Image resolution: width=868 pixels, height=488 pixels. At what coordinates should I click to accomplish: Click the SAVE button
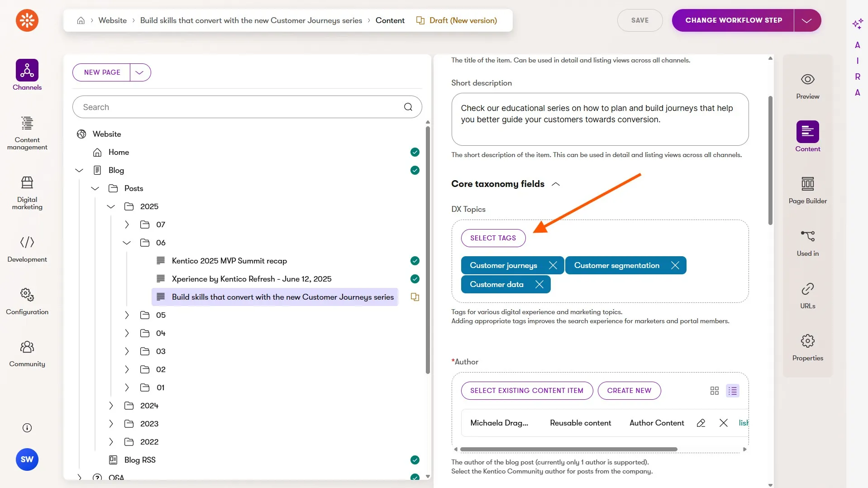[x=640, y=20]
